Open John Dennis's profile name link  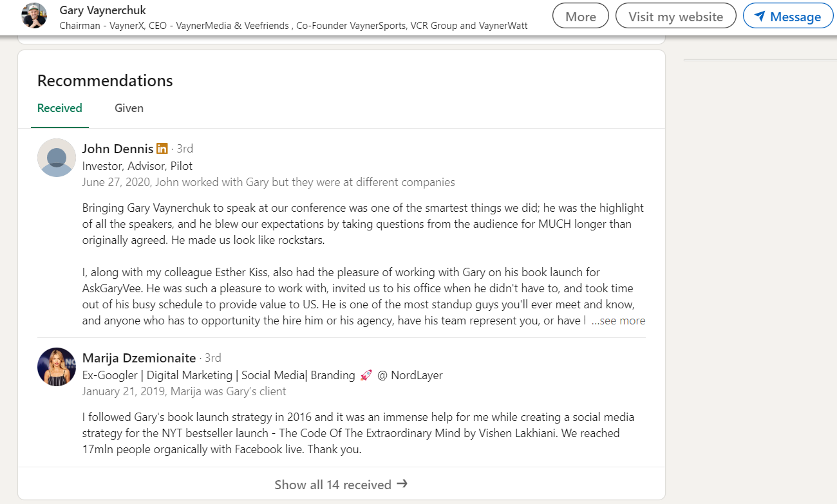point(118,149)
